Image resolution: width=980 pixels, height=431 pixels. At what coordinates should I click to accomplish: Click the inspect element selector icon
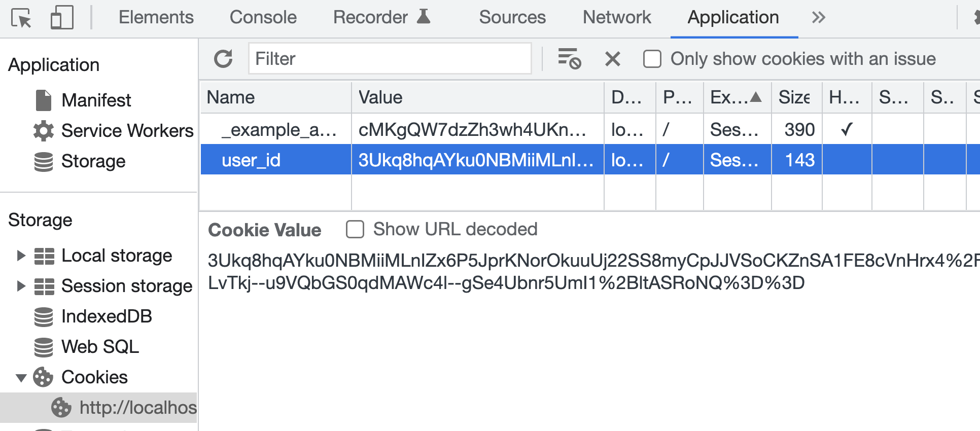[21, 18]
